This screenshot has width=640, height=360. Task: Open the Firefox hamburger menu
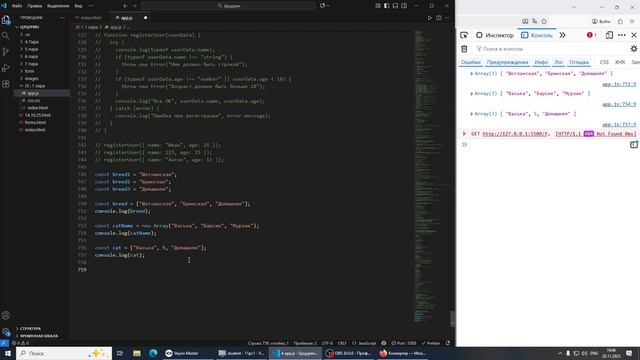(632, 21)
